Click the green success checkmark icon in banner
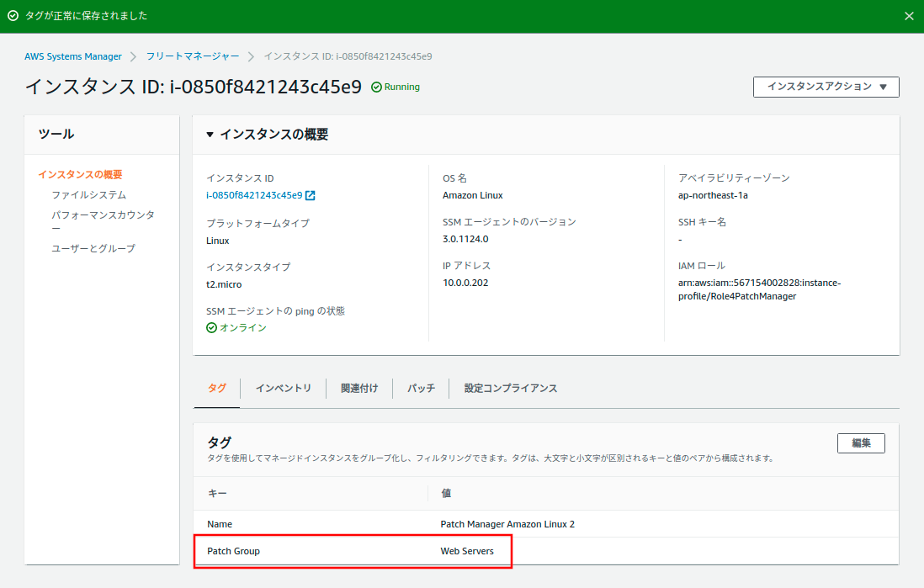 point(13,16)
